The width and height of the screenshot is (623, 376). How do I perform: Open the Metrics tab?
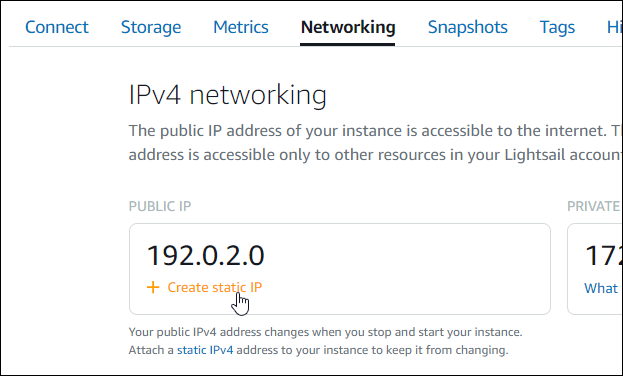[x=241, y=27]
